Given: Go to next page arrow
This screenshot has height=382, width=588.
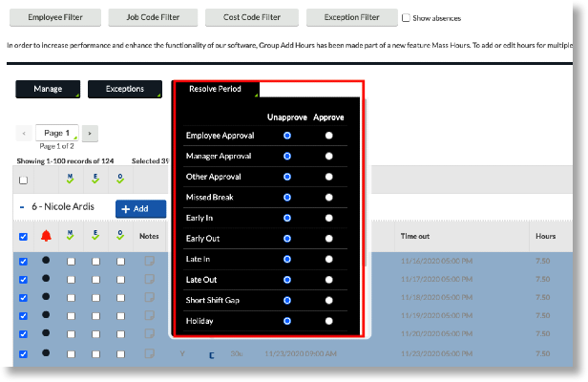Looking at the screenshot, I should click(x=89, y=134).
